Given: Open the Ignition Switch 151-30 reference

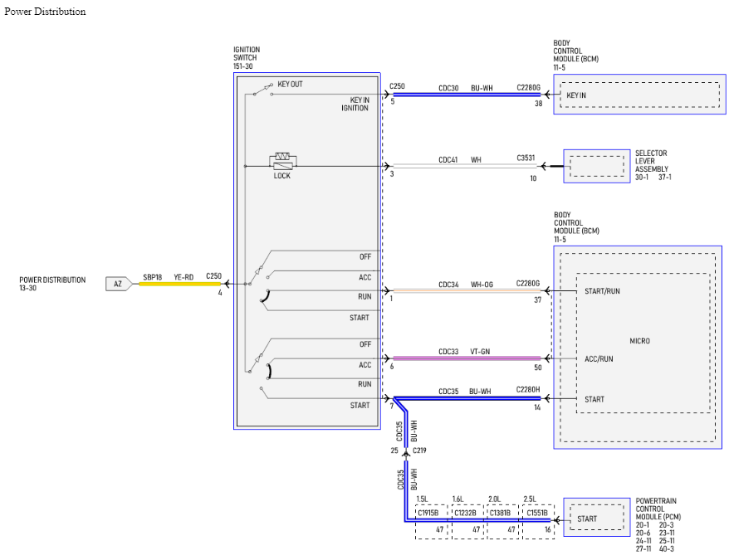Looking at the screenshot, I should 247,58.
